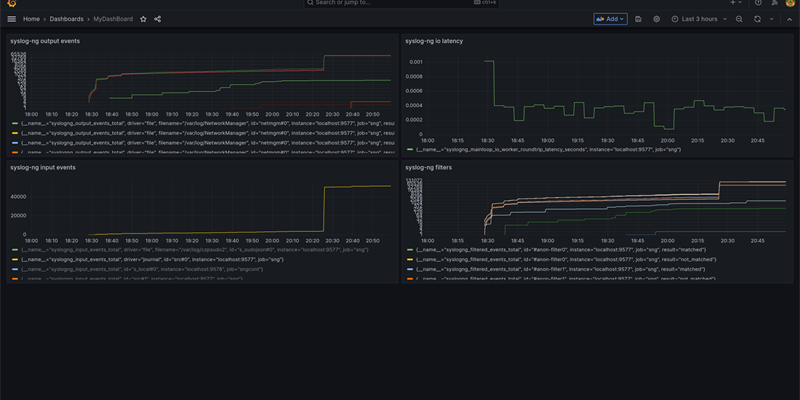The image size is (800, 400).
Task: Click the 40000 y-axis label in input events
Action: pos(18,196)
